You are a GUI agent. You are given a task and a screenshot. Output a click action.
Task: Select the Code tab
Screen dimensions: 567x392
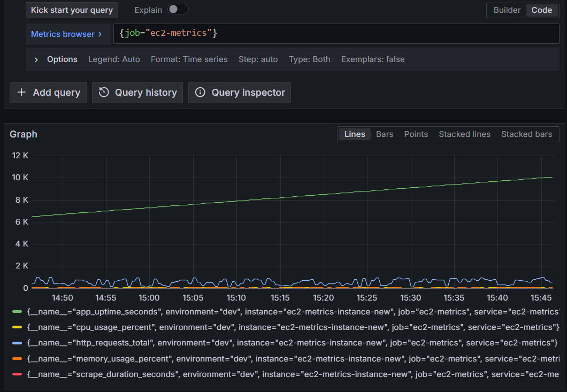coord(542,10)
